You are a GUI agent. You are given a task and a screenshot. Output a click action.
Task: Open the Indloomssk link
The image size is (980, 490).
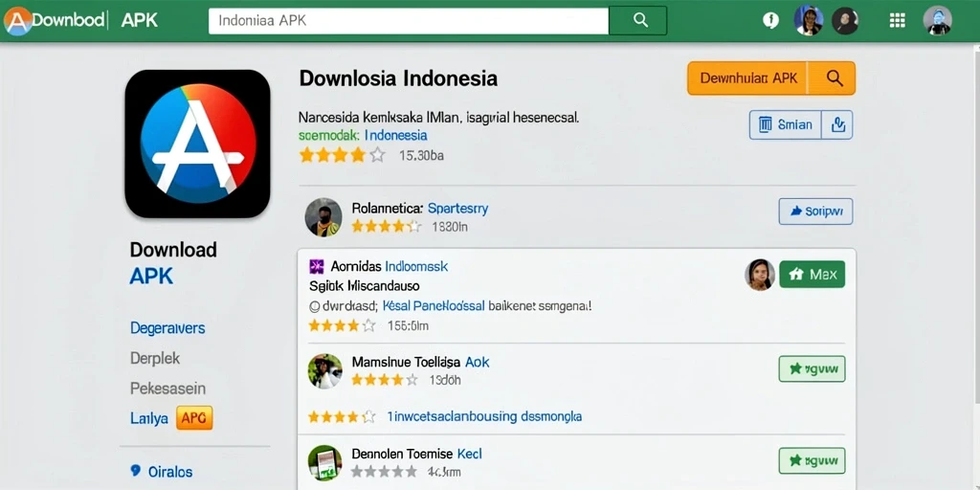click(416, 266)
